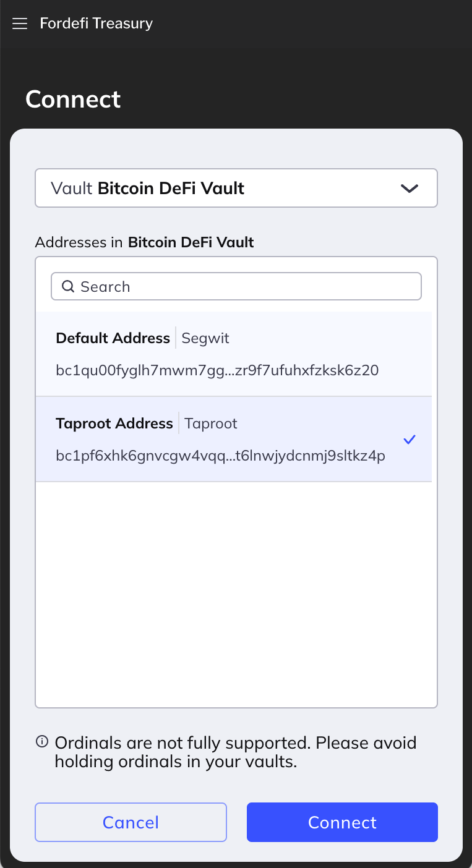This screenshot has width=472, height=868.
Task: Expand the vault selector chevron arrow
Action: click(x=410, y=189)
